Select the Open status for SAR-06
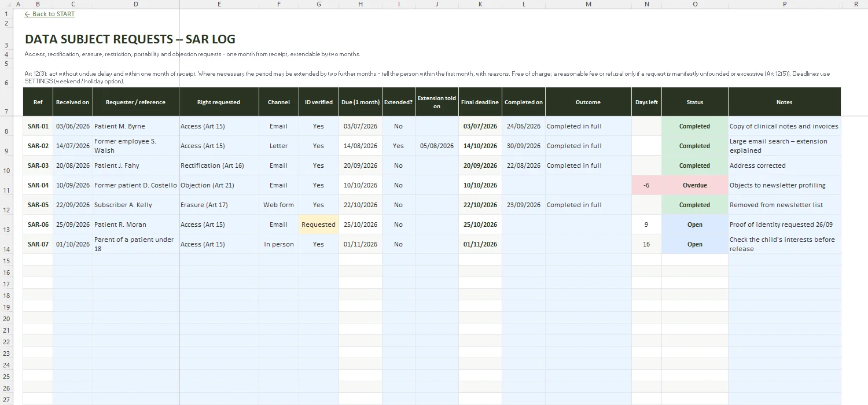This screenshot has width=868, height=405. pos(694,224)
